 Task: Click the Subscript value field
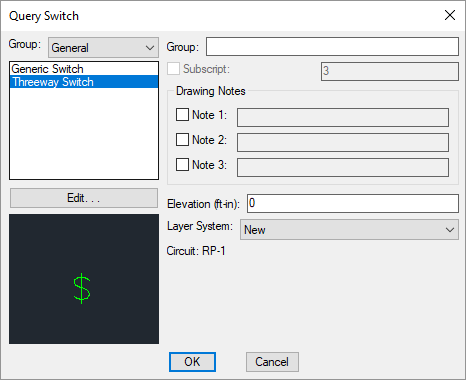coord(390,71)
